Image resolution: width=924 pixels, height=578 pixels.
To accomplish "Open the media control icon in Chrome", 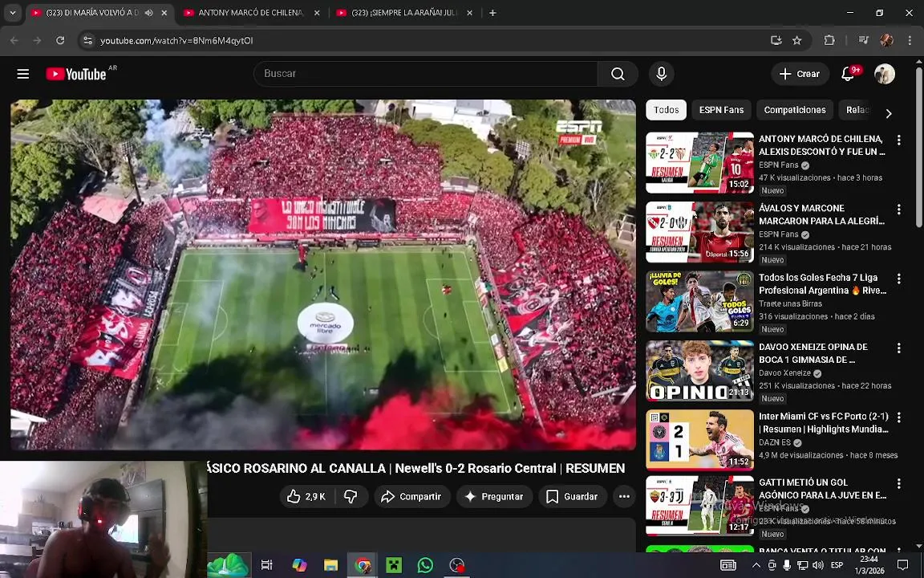I will tap(864, 40).
